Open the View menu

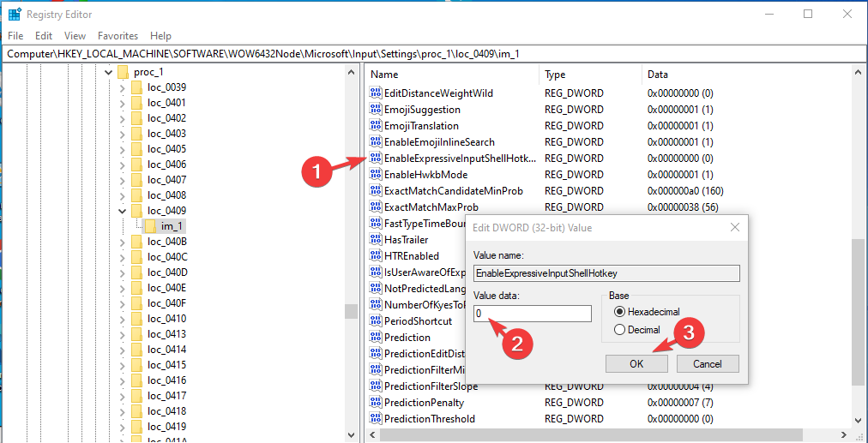click(x=75, y=36)
